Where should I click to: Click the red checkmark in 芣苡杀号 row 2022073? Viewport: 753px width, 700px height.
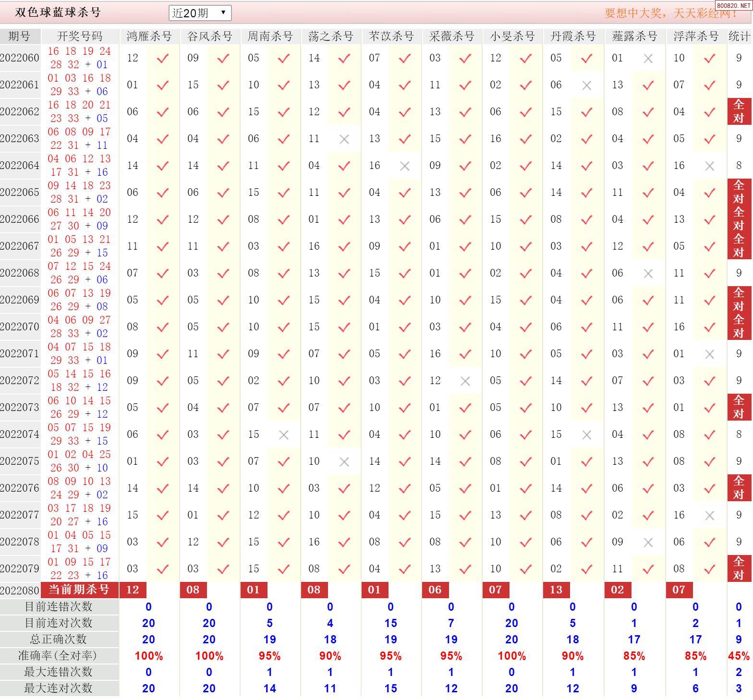[x=405, y=408]
